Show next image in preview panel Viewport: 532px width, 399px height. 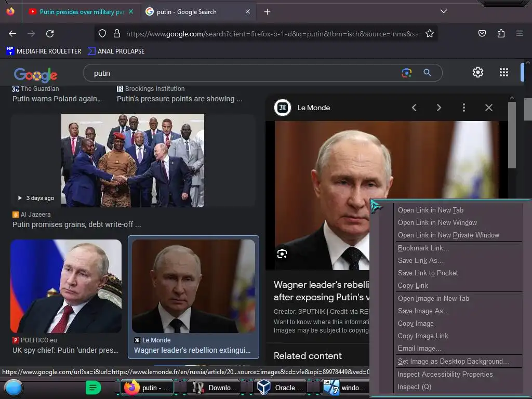pyautogui.click(x=438, y=108)
